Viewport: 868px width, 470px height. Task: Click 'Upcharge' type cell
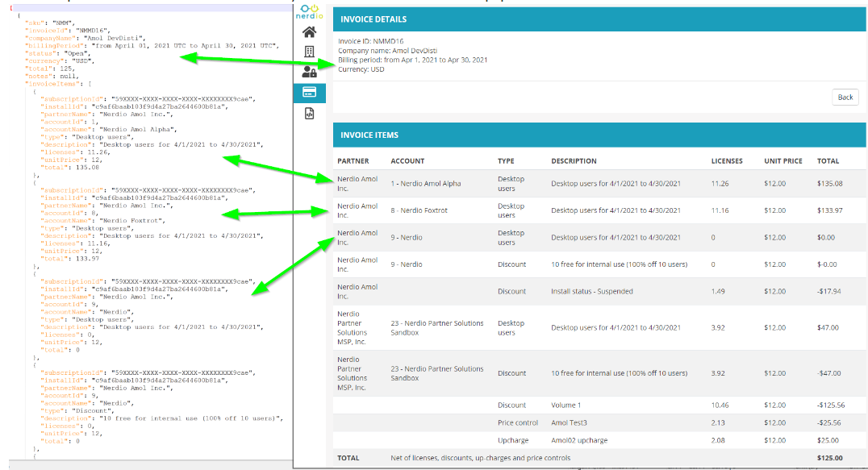[x=513, y=441]
